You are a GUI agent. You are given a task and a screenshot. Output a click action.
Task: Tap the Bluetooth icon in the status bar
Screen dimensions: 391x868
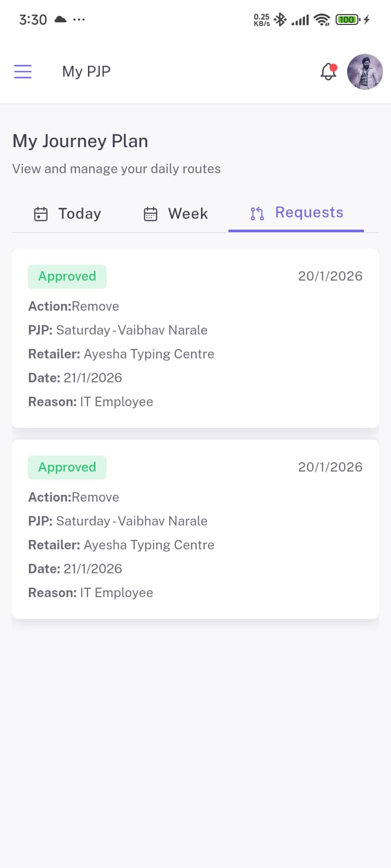pos(280,18)
